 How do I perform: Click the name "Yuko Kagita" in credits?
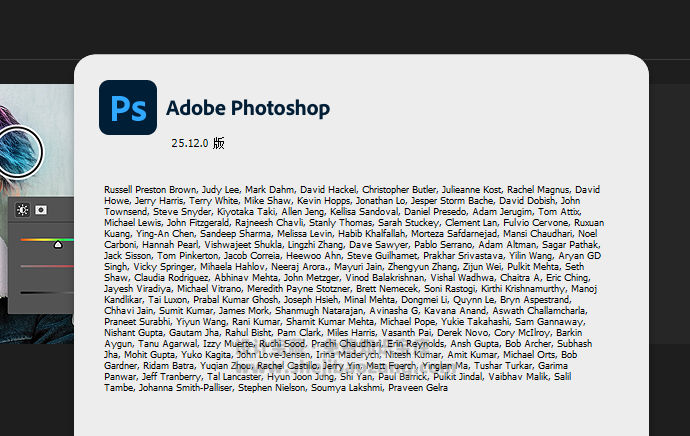click(206, 355)
